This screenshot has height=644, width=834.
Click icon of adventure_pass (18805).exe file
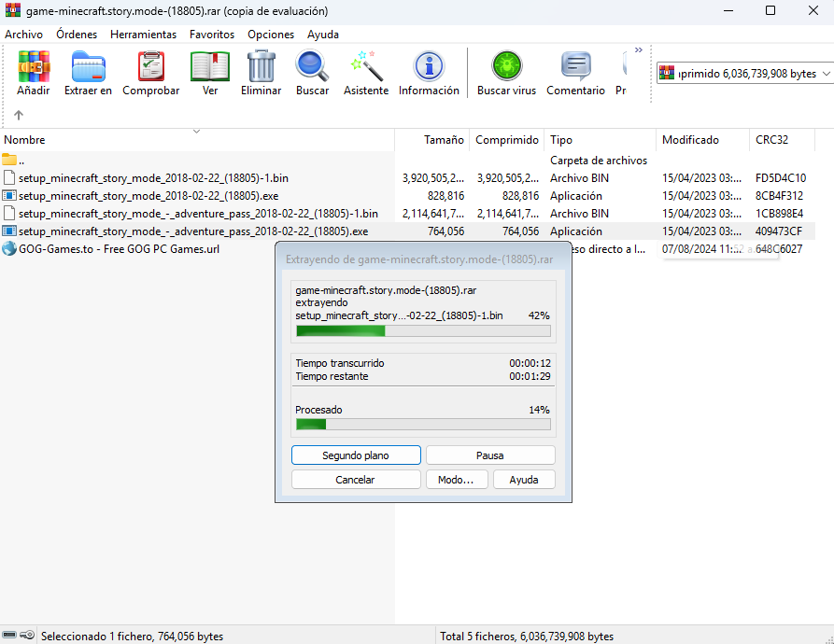tap(9, 231)
